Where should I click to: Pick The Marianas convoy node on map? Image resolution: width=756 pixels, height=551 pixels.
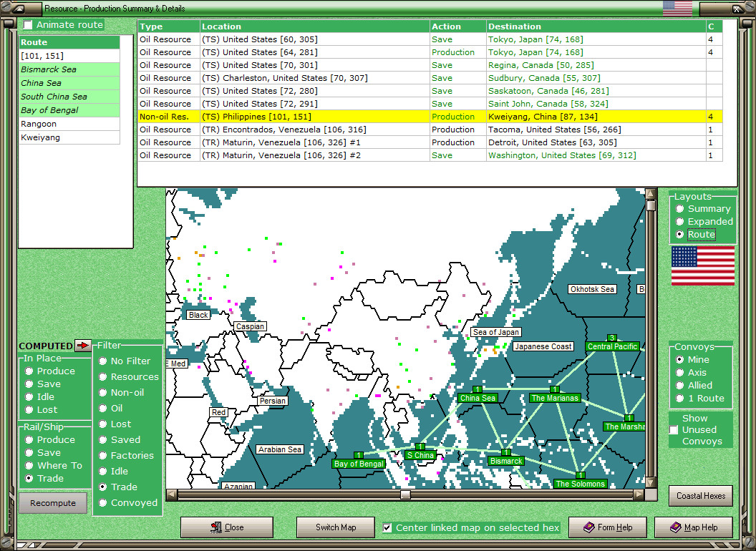click(x=554, y=398)
